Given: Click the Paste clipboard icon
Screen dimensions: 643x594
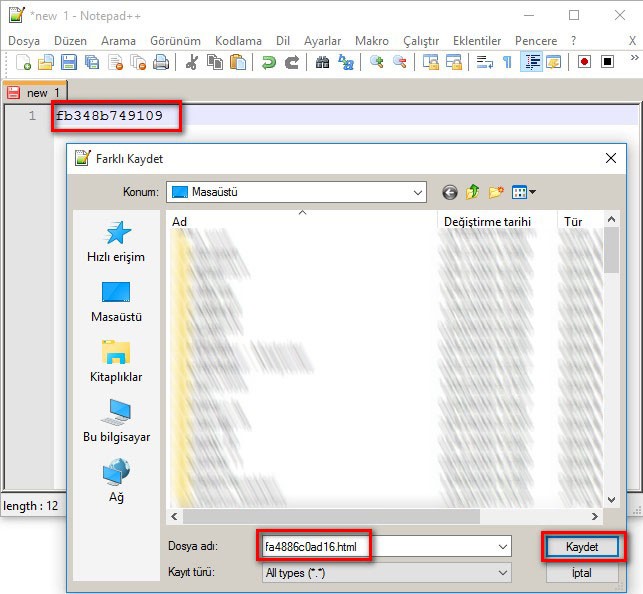Looking at the screenshot, I should click(238, 62).
